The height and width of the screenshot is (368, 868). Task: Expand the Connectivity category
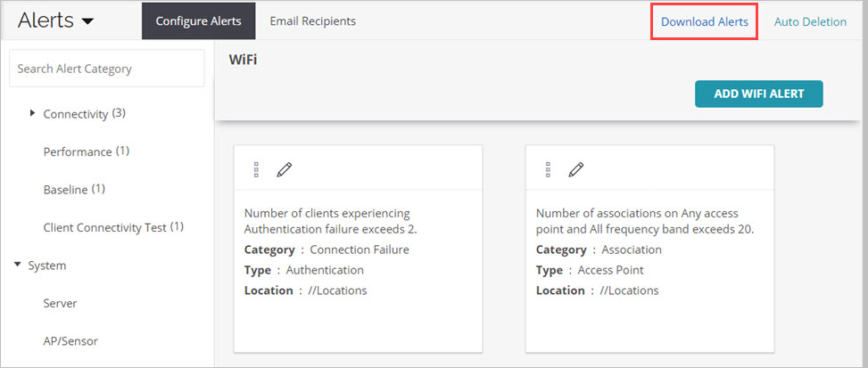33,113
